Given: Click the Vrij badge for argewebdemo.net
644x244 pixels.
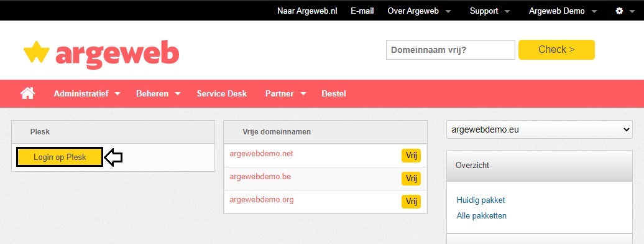Looking at the screenshot, I should pyautogui.click(x=411, y=156).
